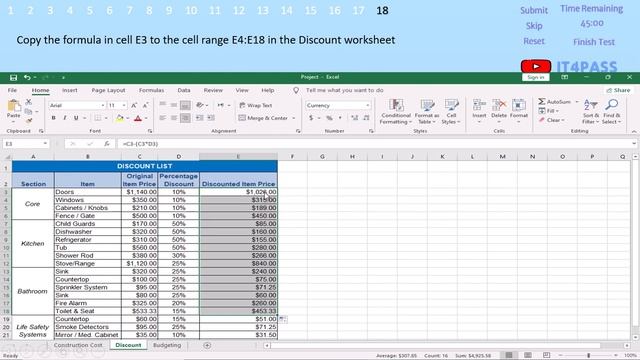Click the zoom slider in status bar
The width and height of the screenshot is (640, 360).
(x=588, y=356)
